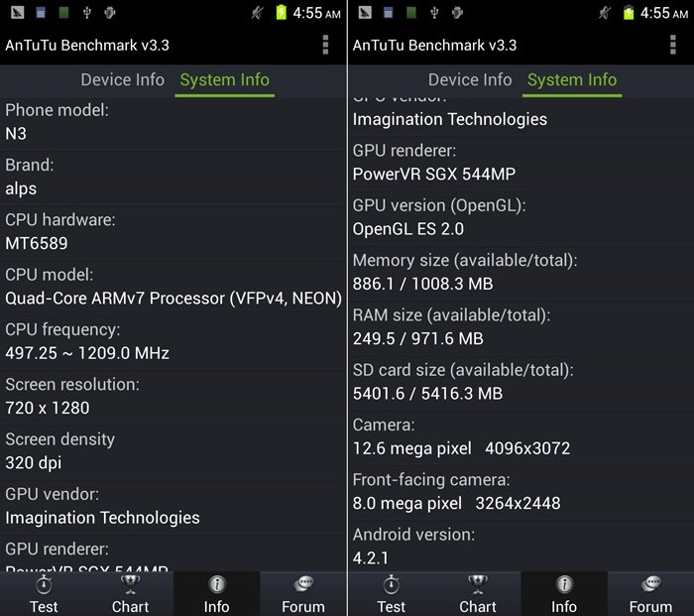Tap the Info icon on the right screen
The image size is (694, 616).
(x=564, y=584)
